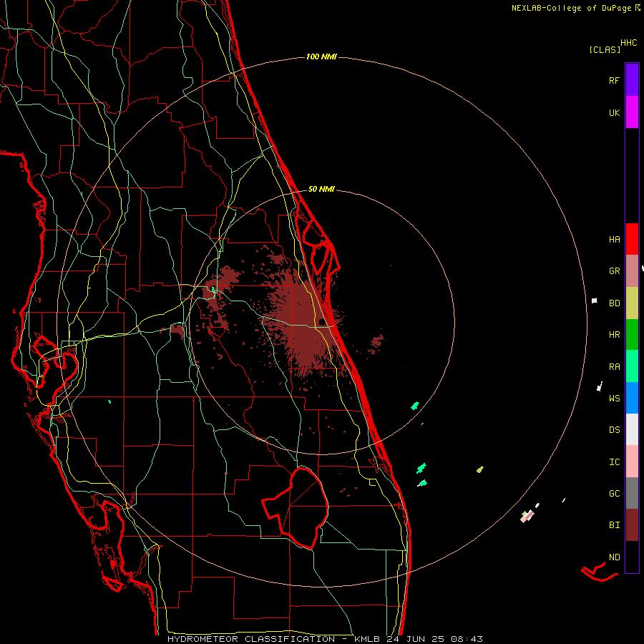Click the 'KMLB' station identifier in caption
The width and height of the screenshot is (644, 644).
pyautogui.click(x=367, y=639)
